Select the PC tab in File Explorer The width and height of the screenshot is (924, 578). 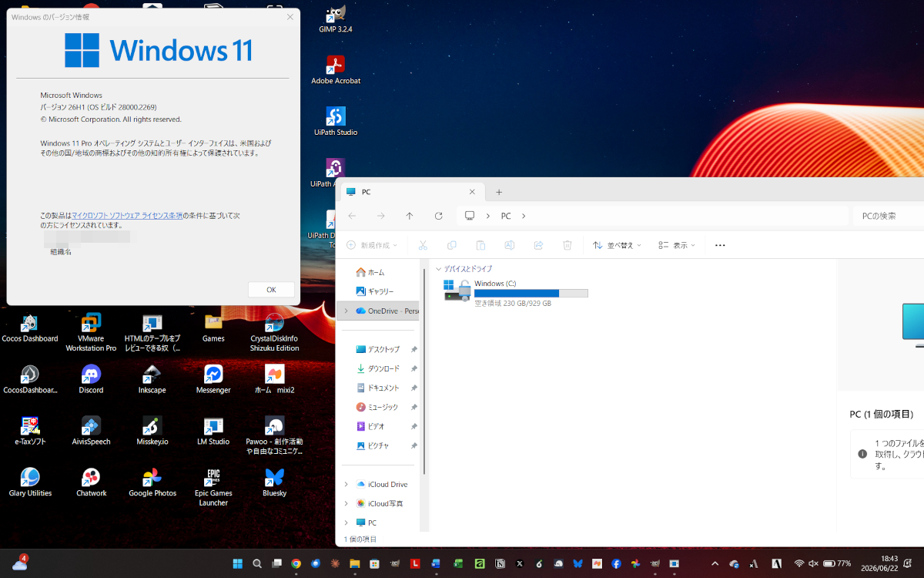pyautogui.click(x=412, y=192)
